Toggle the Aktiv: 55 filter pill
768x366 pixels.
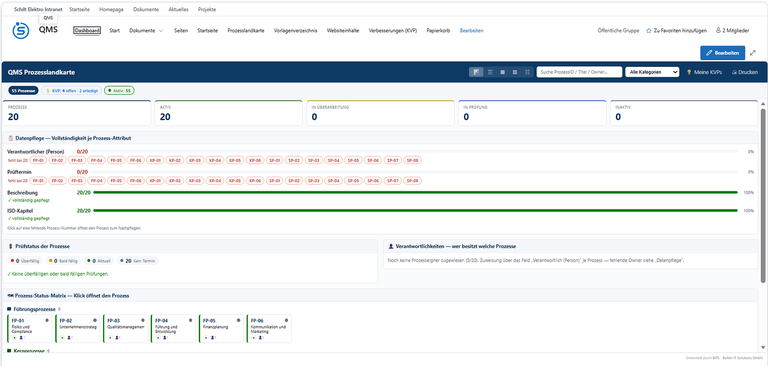[120, 91]
